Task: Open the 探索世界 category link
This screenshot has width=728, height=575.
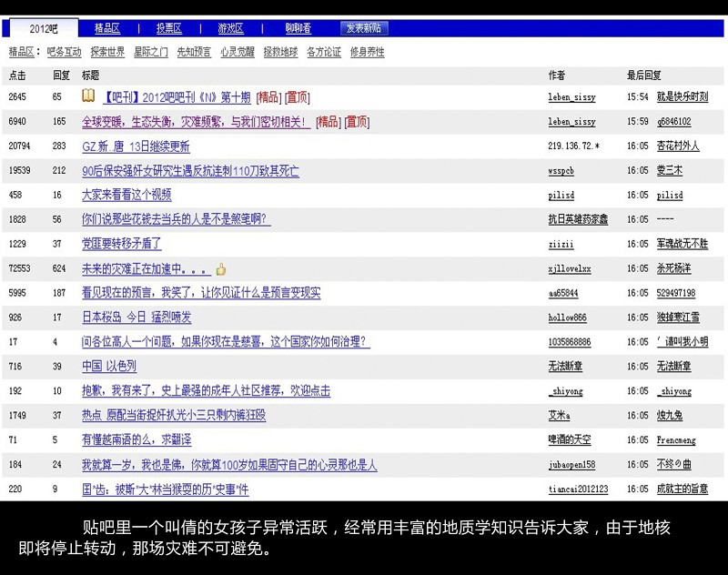Action: coord(107,52)
